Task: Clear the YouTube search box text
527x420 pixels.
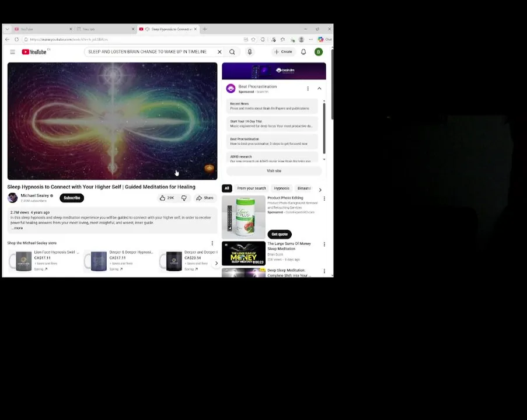Action: coord(219,52)
